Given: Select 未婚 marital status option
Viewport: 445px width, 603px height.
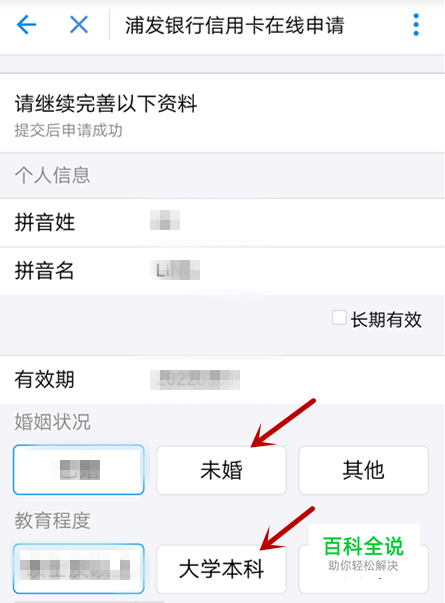Looking at the screenshot, I should [x=221, y=470].
